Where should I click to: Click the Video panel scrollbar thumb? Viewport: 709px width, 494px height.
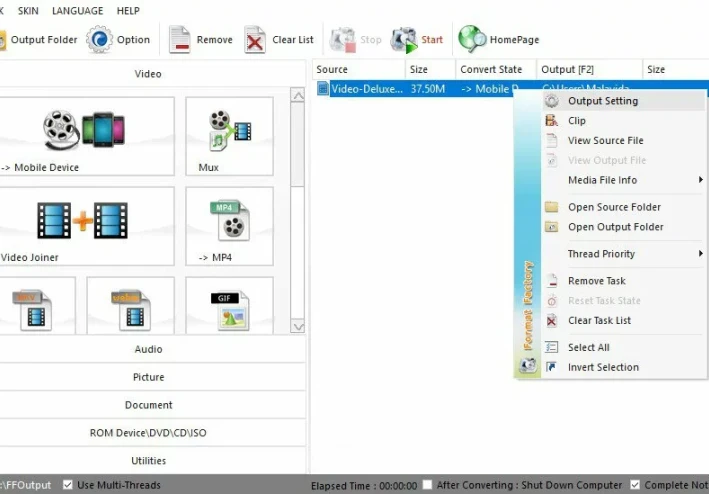pos(298,144)
